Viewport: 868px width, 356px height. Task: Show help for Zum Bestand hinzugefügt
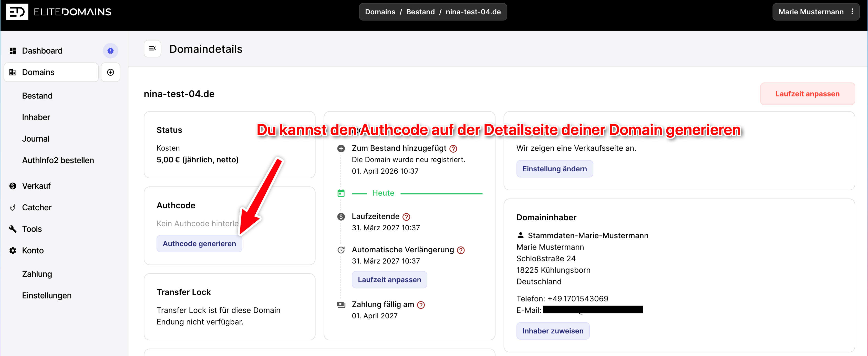453,149
